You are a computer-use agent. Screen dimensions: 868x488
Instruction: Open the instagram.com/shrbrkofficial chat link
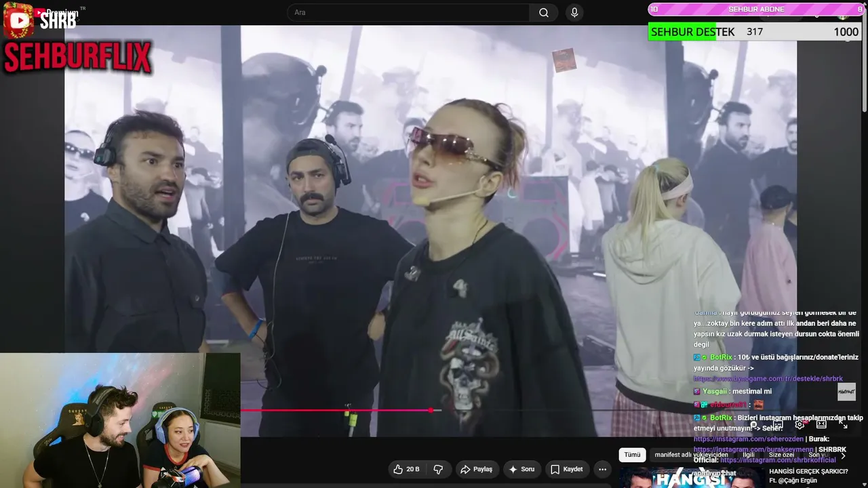pos(778,460)
